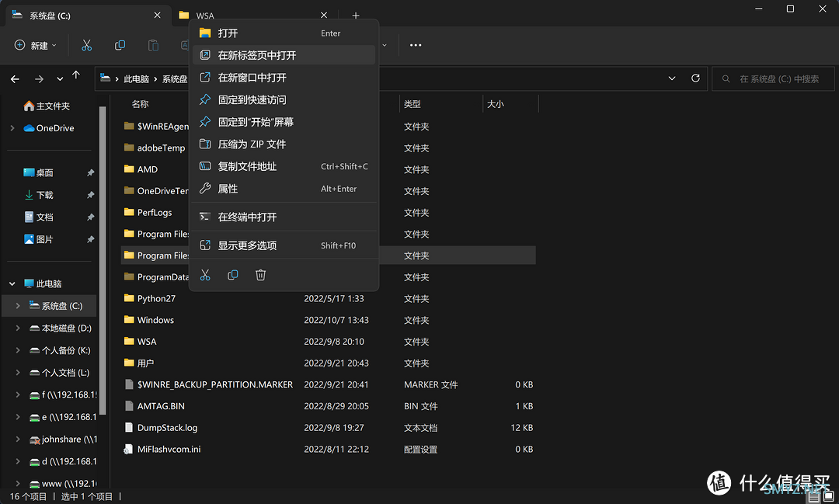
Task: Expand address bar history dropdown
Action: tap(672, 78)
